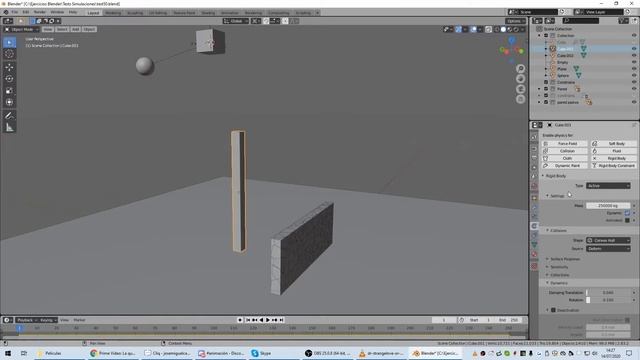Open the viewport Add menu
Screen dimensions: 640x360
click(76, 29)
